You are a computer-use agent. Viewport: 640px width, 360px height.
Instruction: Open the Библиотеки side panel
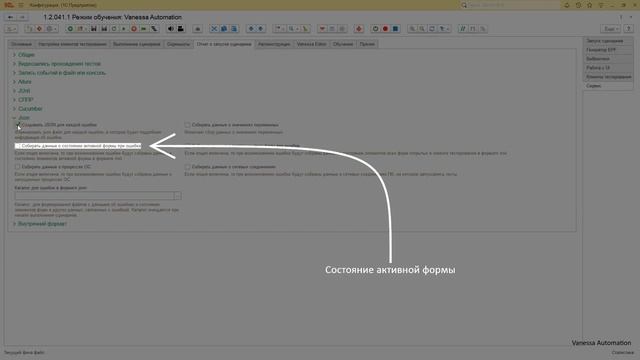click(x=608, y=59)
